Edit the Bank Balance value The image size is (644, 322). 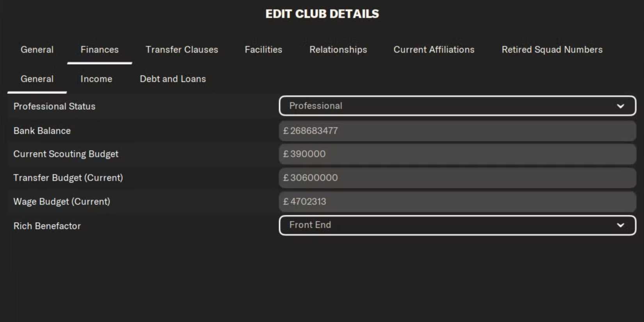tap(457, 131)
